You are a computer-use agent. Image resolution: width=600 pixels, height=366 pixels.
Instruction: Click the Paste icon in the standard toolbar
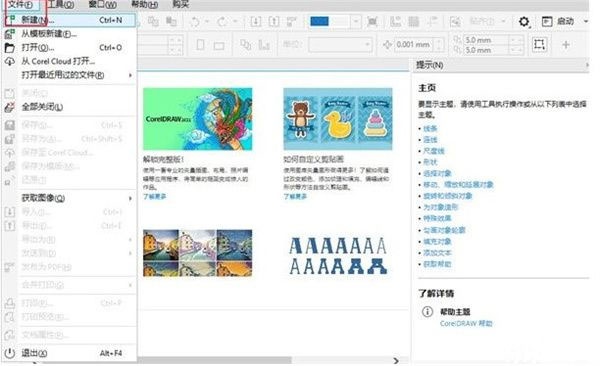171,21
